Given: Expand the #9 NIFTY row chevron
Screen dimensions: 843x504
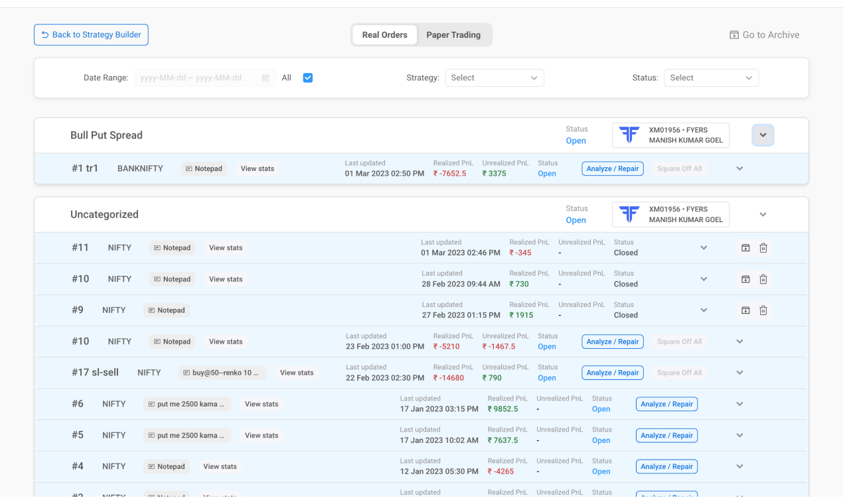Looking at the screenshot, I should (704, 310).
